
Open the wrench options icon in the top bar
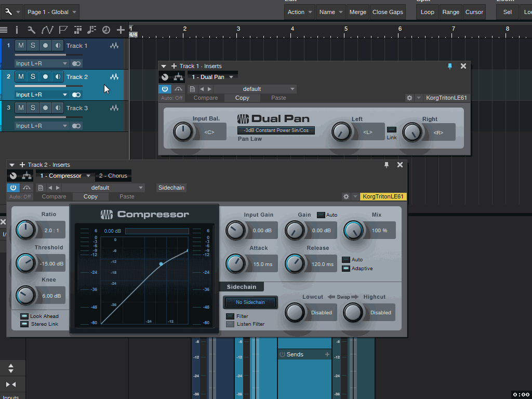tap(8, 12)
